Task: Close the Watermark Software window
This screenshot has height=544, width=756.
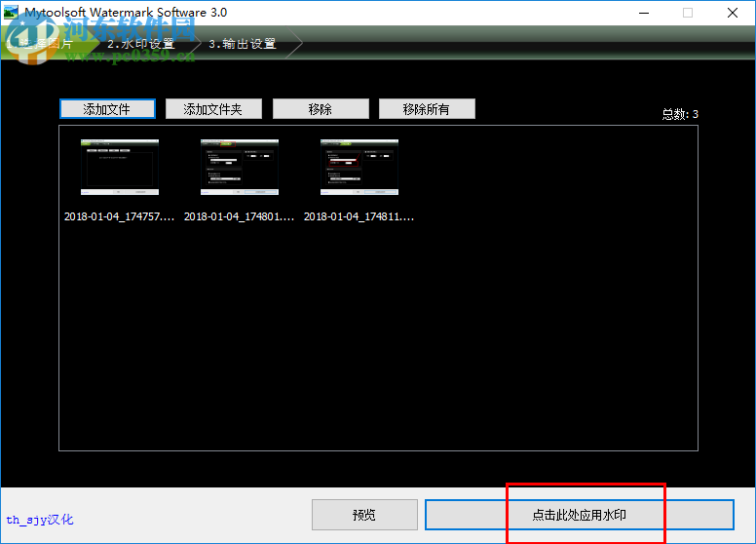Action: pyautogui.click(x=733, y=13)
